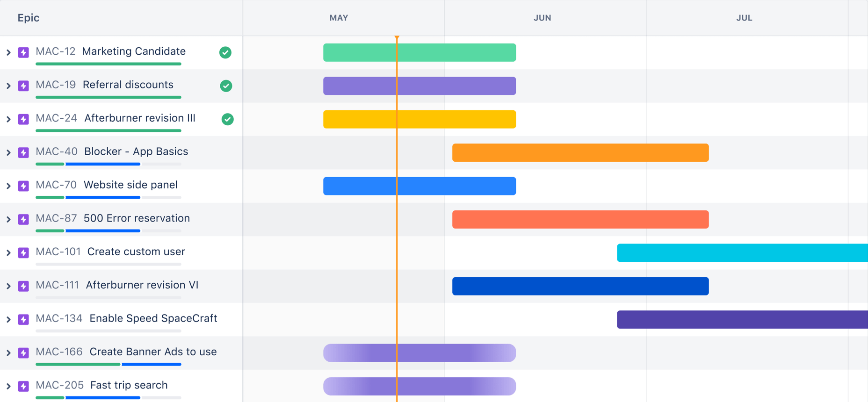Open the Enable Speed SpaceCraft epic

coord(153,318)
